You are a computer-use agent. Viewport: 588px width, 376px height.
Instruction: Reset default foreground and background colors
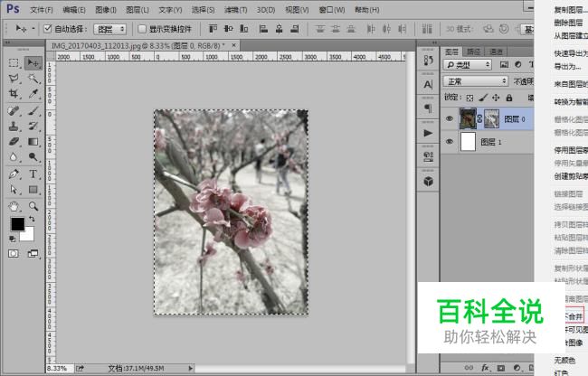click(12, 239)
